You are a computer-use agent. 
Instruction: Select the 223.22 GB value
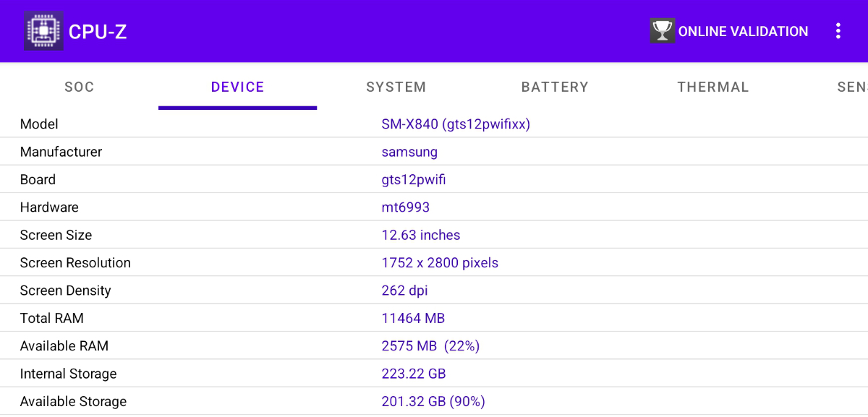click(x=414, y=374)
